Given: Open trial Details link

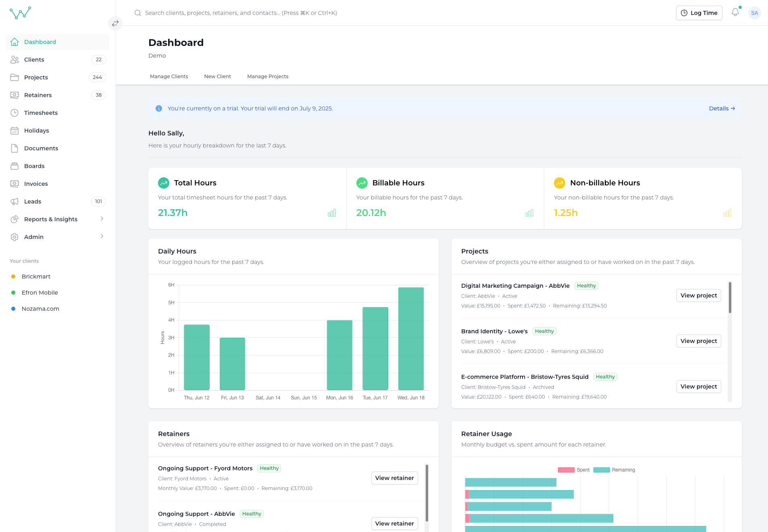Looking at the screenshot, I should (721, 108).
